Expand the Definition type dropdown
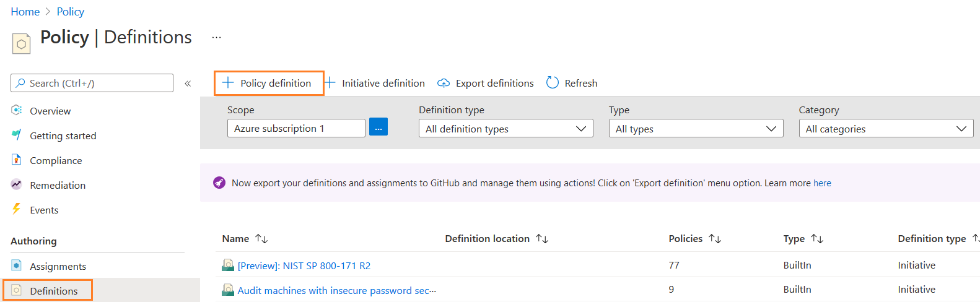The image size is (980, 302). point(505,129)
